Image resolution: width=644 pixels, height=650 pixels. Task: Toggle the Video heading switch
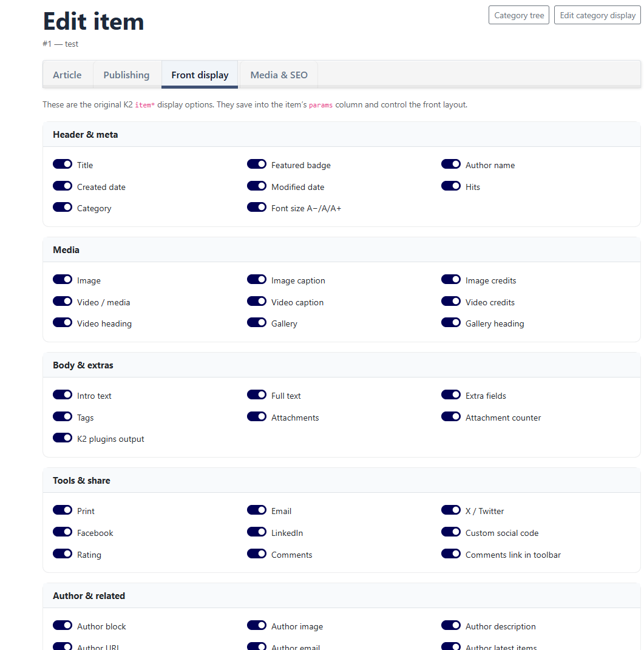(63, 322)
